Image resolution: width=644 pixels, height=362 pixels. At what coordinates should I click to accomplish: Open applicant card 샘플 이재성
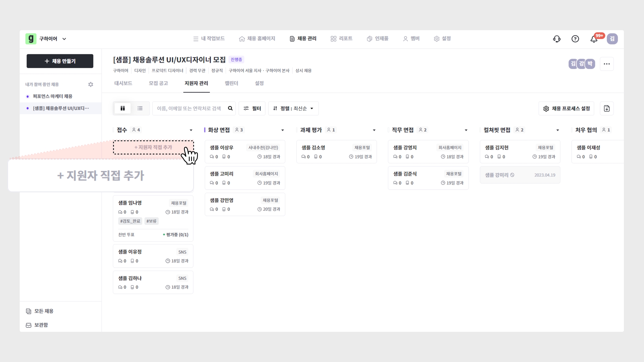click(598, 152)
